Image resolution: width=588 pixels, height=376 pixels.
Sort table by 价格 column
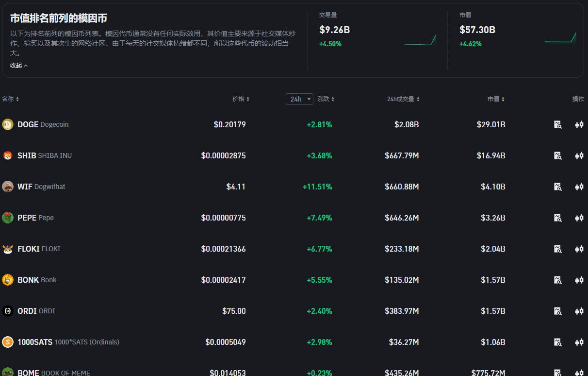241,99
